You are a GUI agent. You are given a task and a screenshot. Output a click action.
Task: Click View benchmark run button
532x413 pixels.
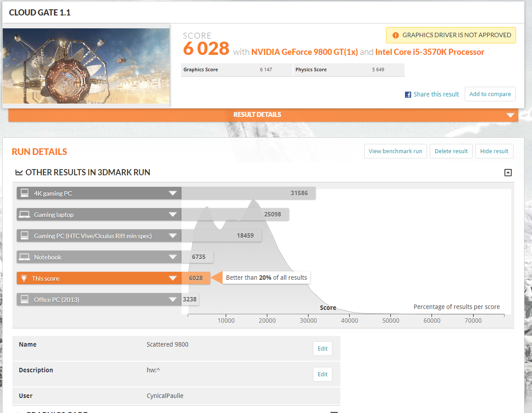coord(395,151)
